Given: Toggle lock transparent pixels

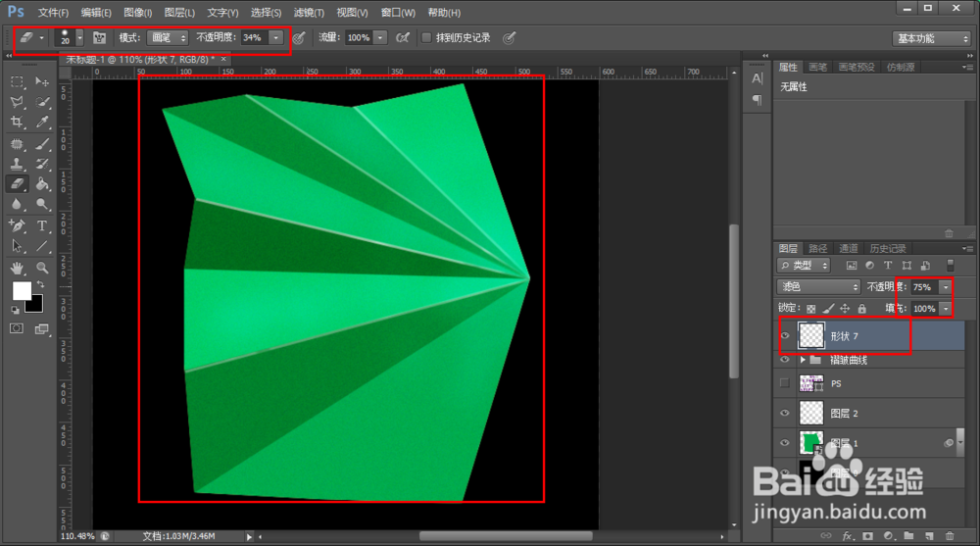Looking at the screenshot, I should [x=810, y=309].
